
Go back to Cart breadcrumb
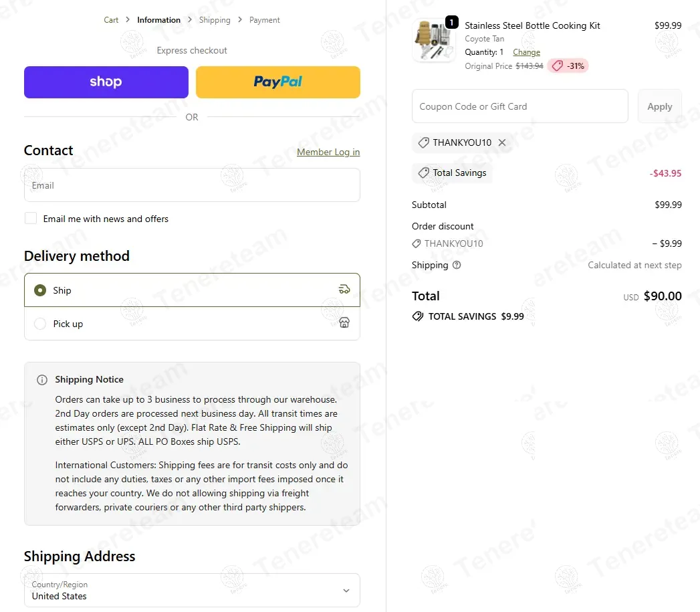click(111, 20)
